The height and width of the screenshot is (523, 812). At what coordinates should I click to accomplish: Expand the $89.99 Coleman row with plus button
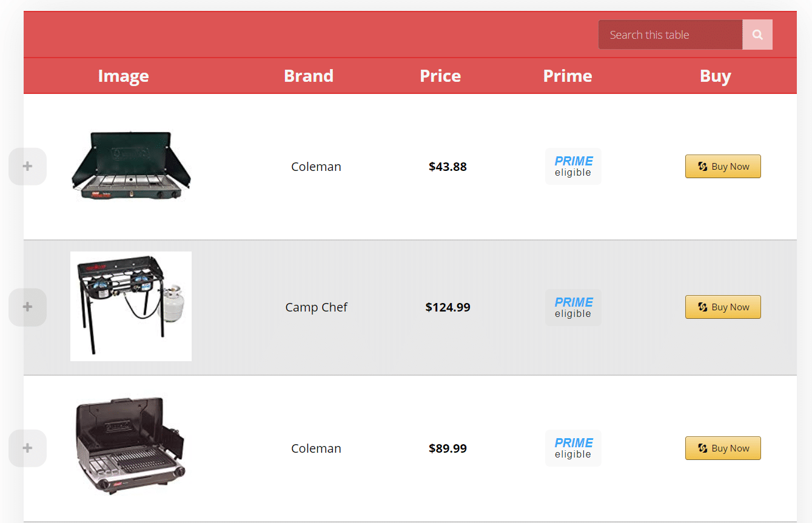click(27, 448)
